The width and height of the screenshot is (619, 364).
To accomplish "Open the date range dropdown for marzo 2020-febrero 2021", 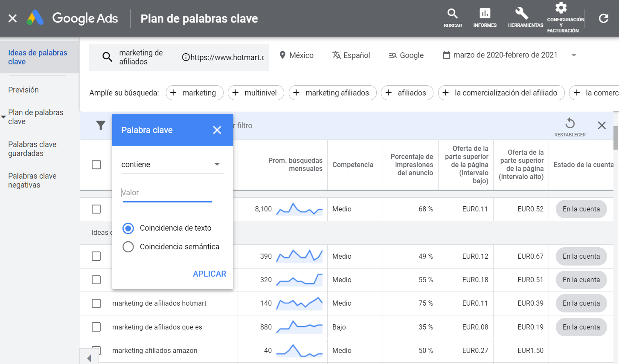I will [574, 55].
